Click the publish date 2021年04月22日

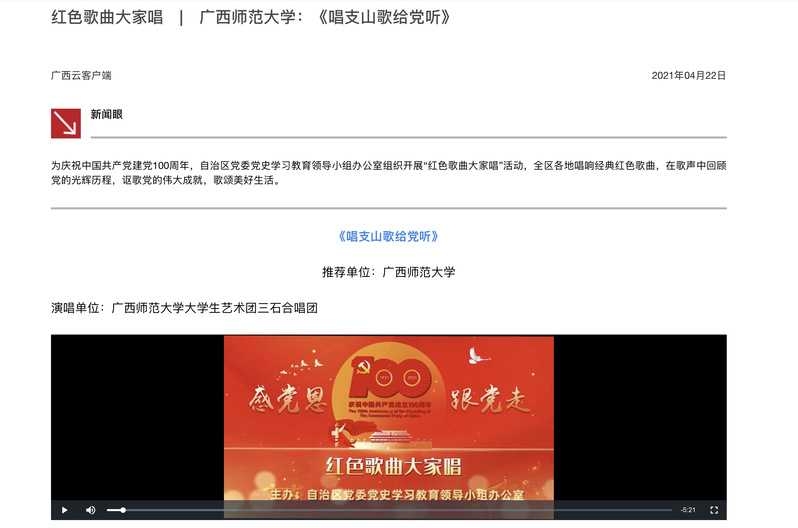coord(688,75)
